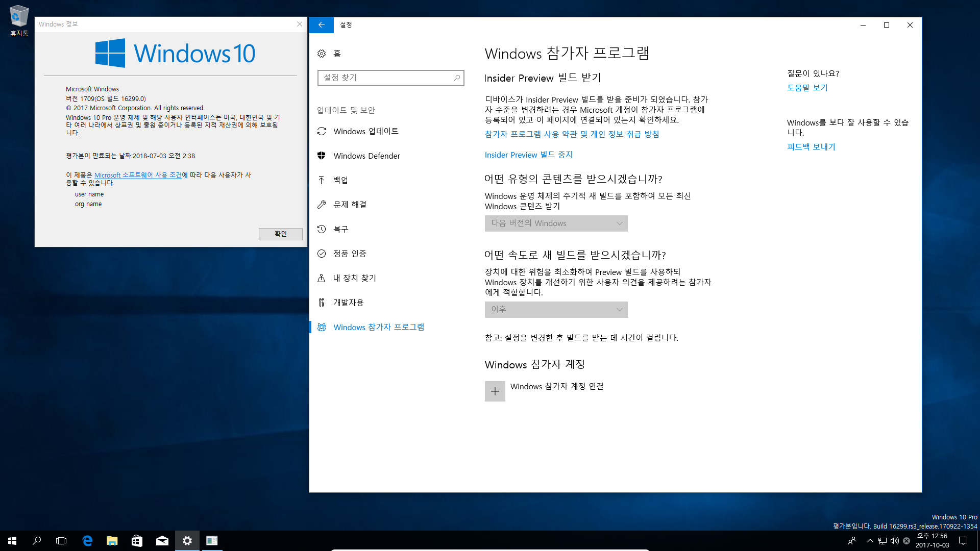This screenshot has width=980, height=551.
Task: Click the 복구 history clock icon
Action: (322, 229)
